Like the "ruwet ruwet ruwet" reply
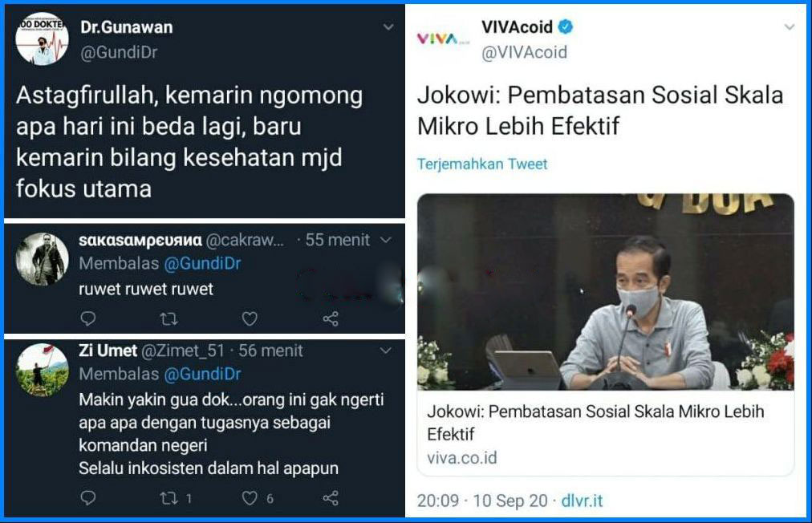The height and width of the screenshot is (523, 812). point(250,318)
